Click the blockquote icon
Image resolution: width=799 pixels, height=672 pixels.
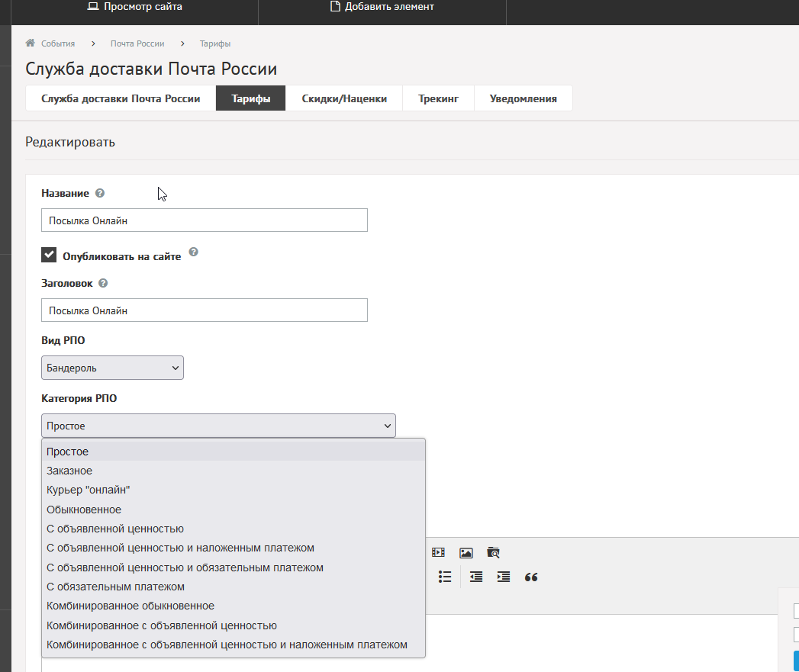[531, 577]
